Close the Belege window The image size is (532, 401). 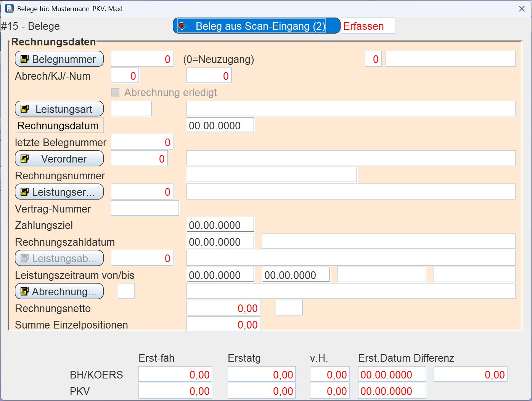point(522,8)
